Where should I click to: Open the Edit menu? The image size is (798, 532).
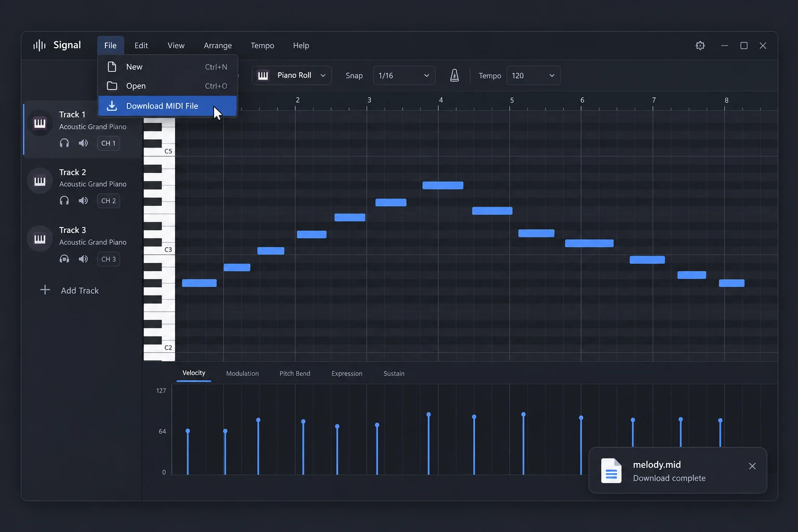(141, 45)
